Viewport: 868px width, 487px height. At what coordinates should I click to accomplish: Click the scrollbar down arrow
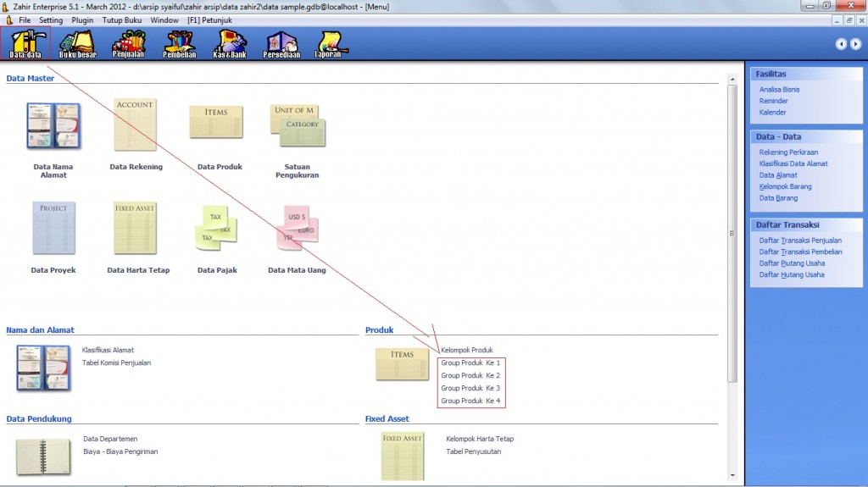[731, 476]
